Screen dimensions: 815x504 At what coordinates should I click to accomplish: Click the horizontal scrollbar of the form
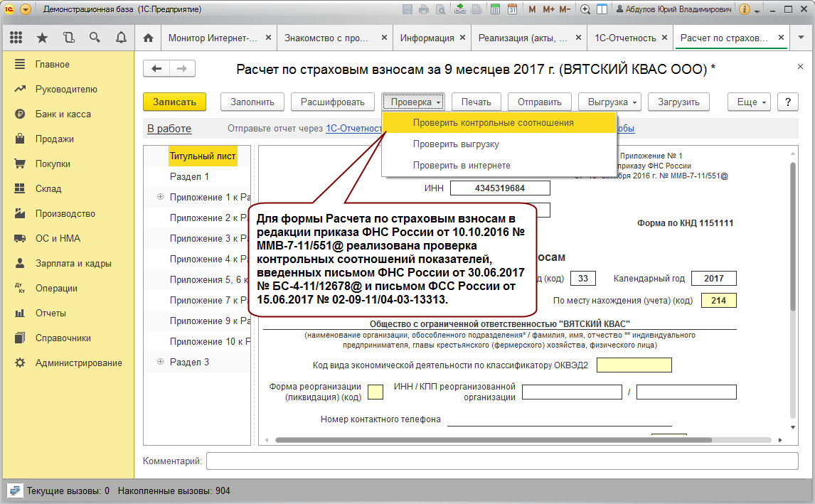tap(493, 440)
